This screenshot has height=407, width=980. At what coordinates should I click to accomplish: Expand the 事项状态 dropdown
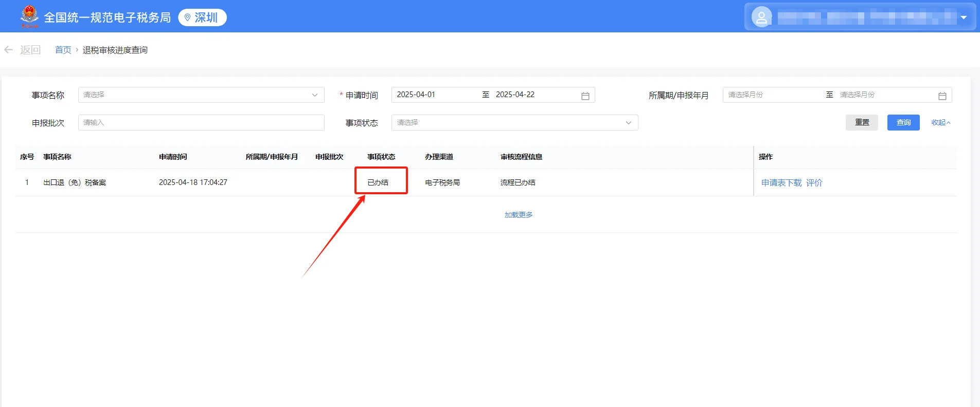pyautogui.click(x=514, y=122)
